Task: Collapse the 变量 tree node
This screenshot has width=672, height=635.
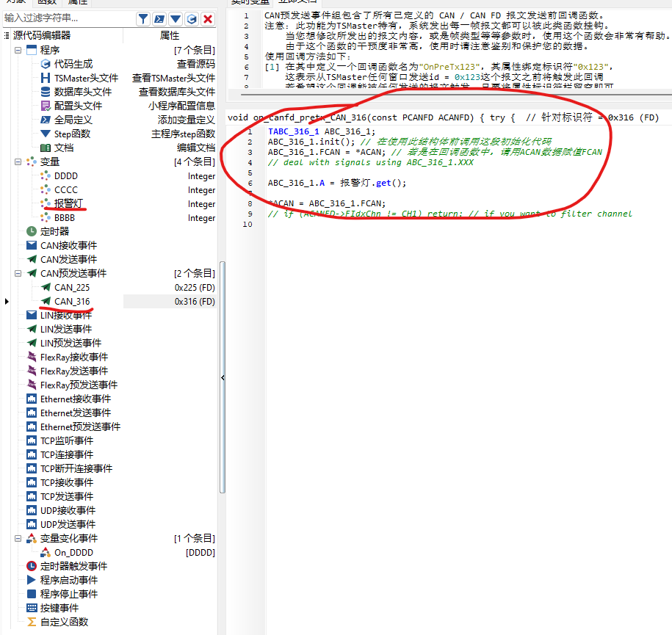Action: [x=18, y=162]
